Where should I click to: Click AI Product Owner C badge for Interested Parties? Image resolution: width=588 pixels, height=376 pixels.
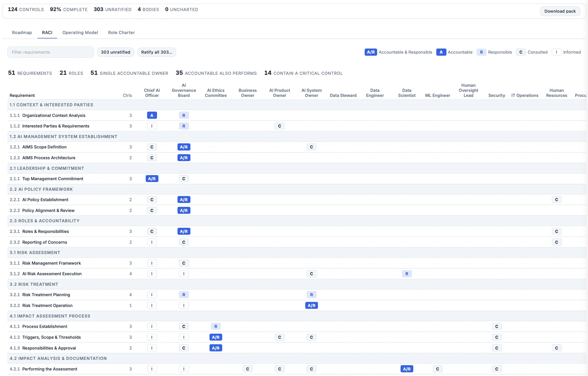[x=280, y=126]
